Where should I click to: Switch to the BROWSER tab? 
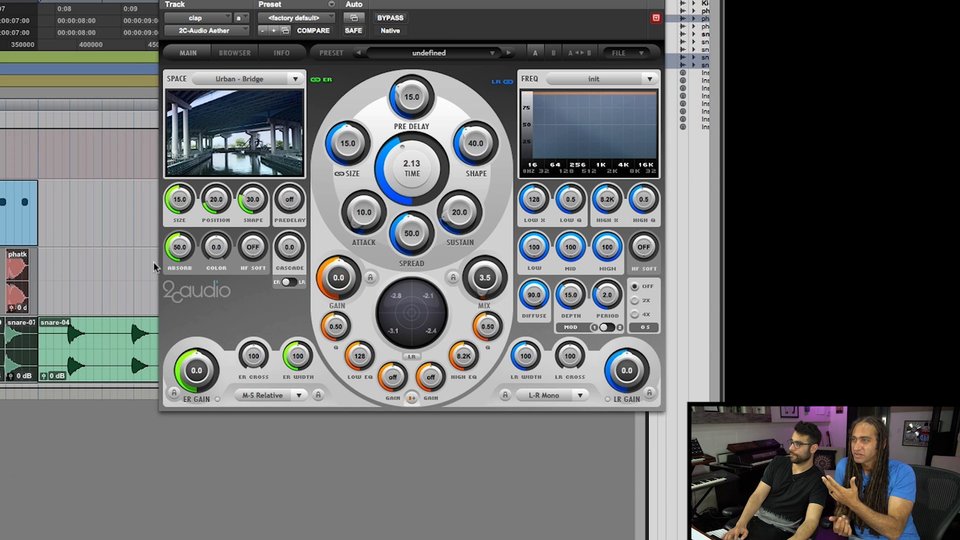point(234,53)
